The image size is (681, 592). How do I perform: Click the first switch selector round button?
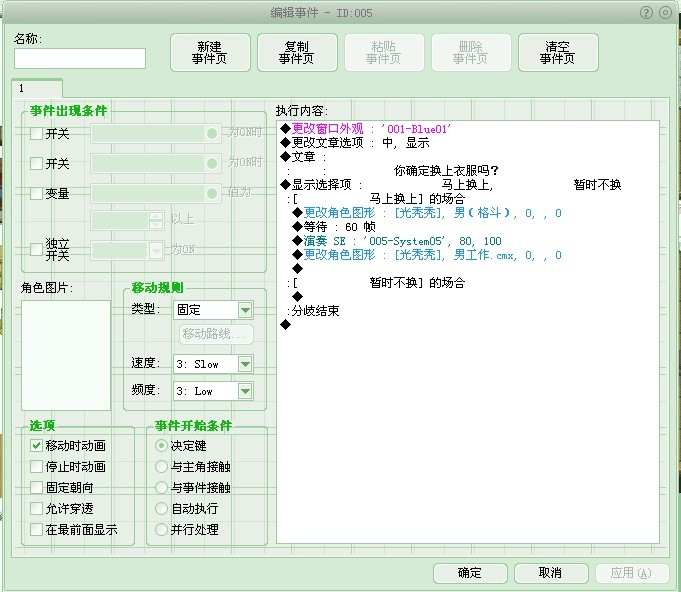click(x=212, y=133)
